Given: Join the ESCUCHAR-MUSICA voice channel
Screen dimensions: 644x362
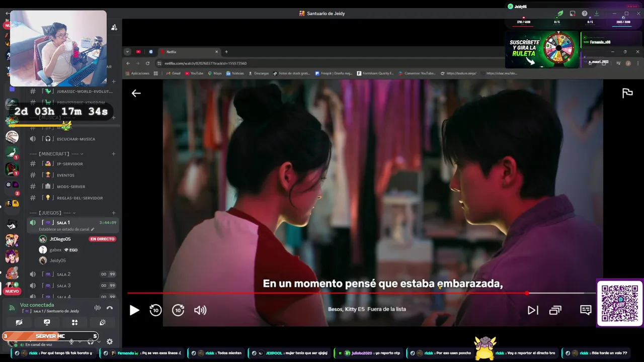Looking at the screenshot, I should [72, 139].
